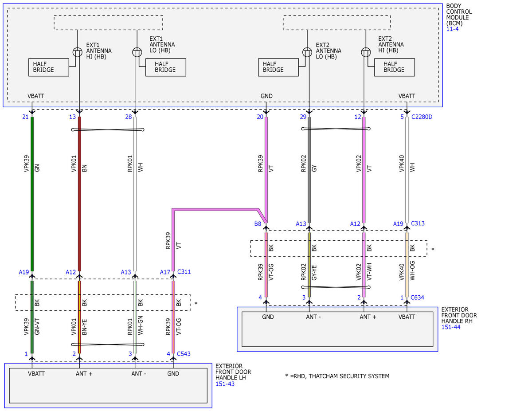Click BCM pin 13

[73, 117]
